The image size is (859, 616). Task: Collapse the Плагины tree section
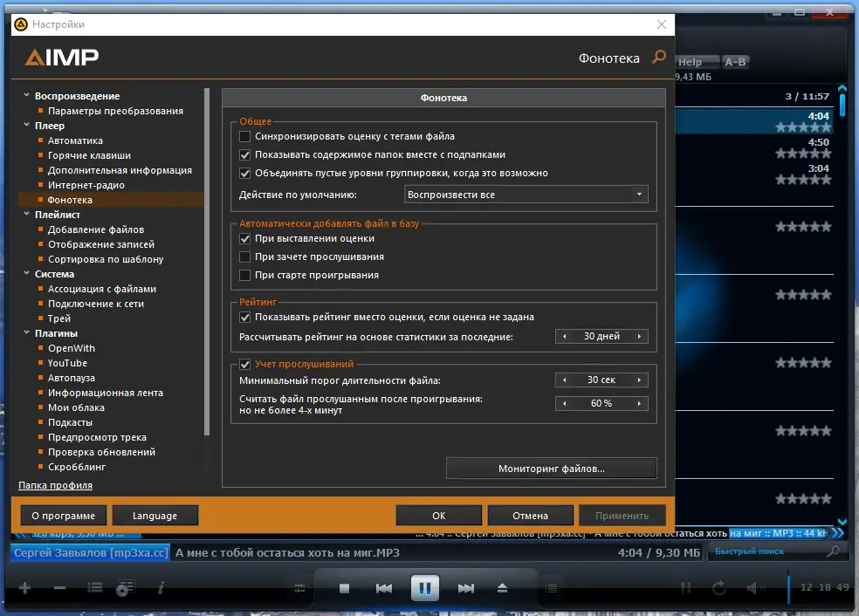[26, 332]
